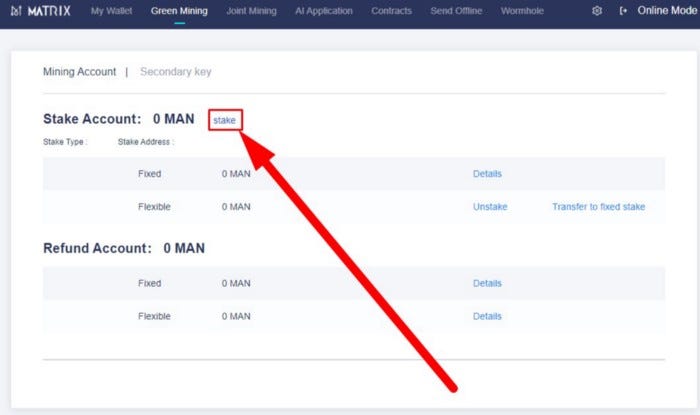Open the My Wallet menu
Screen dimensions: 700x415
[x=111, y=11]
